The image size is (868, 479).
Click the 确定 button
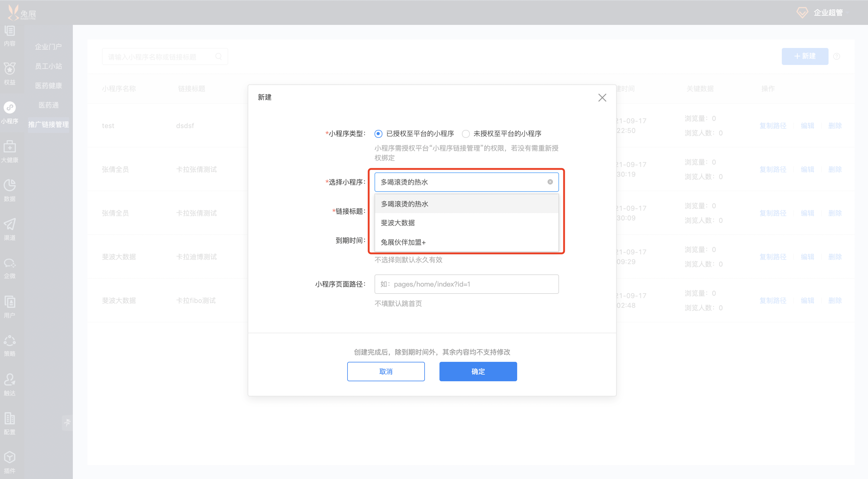pos(478,371)
